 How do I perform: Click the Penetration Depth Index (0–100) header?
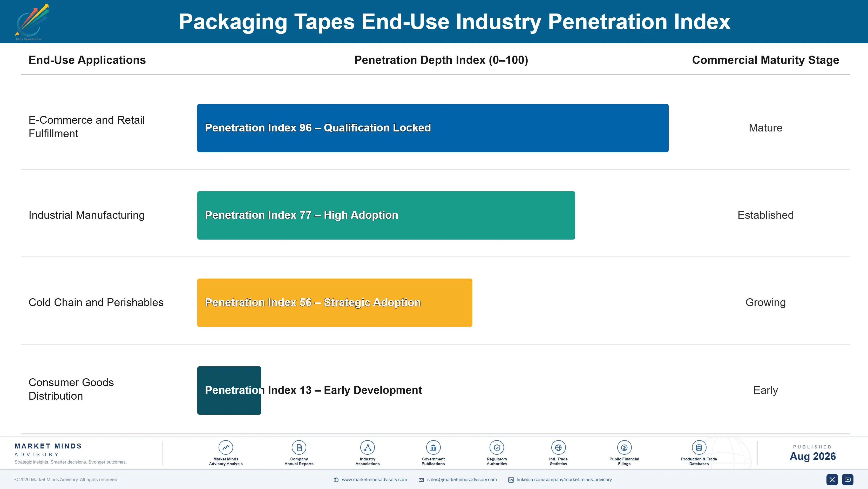tap(441, 60)
